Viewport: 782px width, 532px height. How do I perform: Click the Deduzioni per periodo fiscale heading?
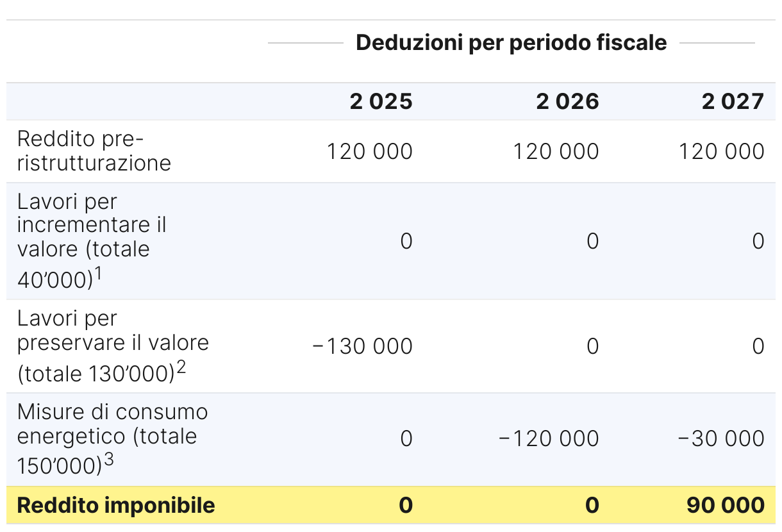[x=511, y=43]
